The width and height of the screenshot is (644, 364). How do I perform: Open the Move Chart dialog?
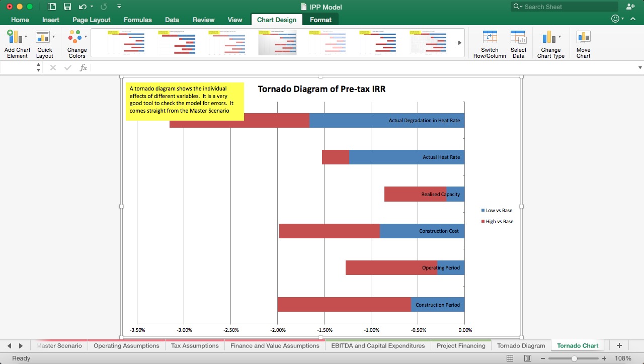tap(583, 43)
